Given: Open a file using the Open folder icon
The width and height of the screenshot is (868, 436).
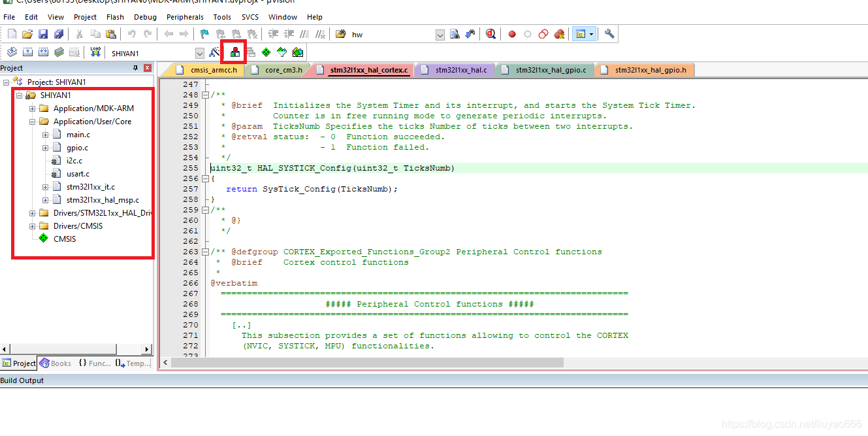Looking at the screenshot, I should click(27, 34).
